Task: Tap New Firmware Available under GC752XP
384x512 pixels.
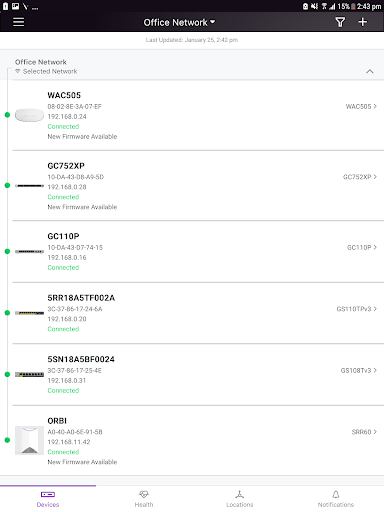Action: [82, 207]
